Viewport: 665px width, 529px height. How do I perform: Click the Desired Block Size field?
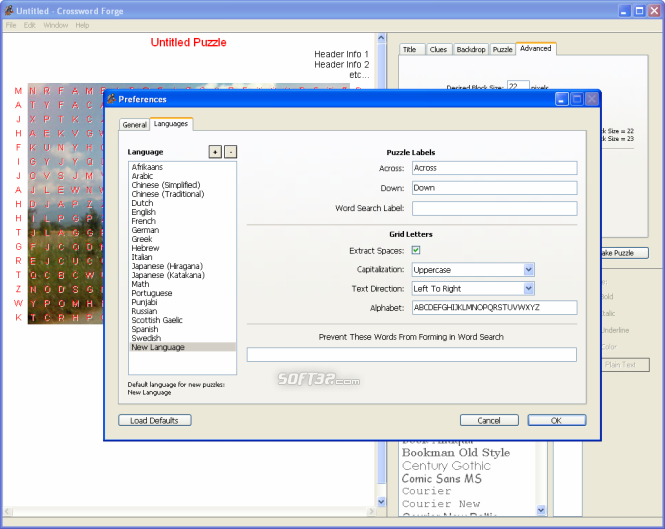[x=518, y=85]
